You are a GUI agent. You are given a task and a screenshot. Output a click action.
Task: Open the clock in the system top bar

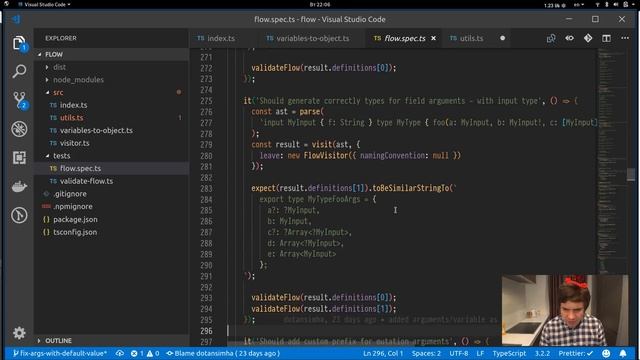pyautogui.click(x=320, y=4)
